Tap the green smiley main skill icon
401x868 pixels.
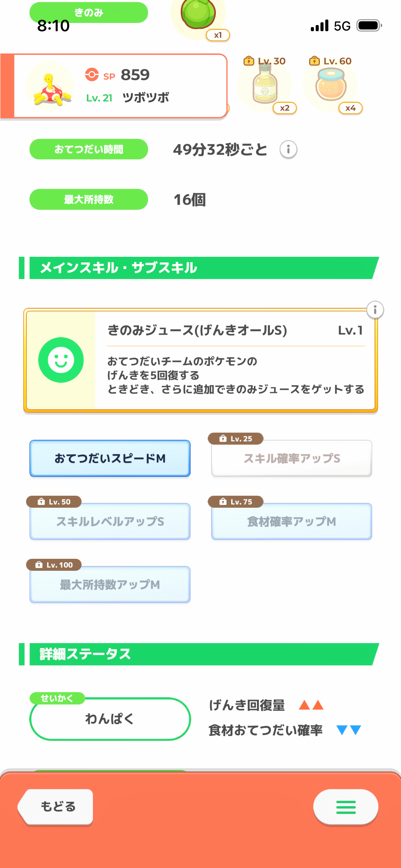coord(61,360)
